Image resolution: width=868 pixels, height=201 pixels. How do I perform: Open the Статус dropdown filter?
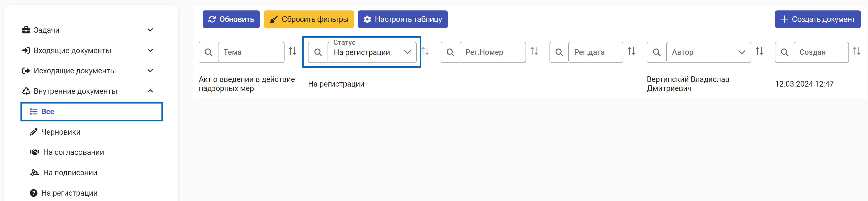pyautogui.click(x=372, y=52)
